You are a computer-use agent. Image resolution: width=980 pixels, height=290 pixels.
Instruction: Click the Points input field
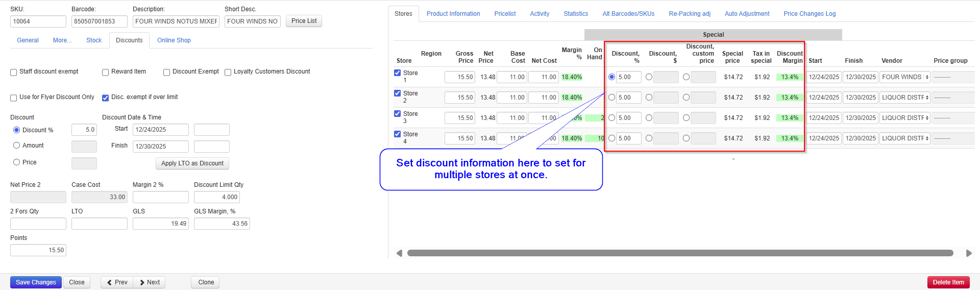click(x=38, y=250)
